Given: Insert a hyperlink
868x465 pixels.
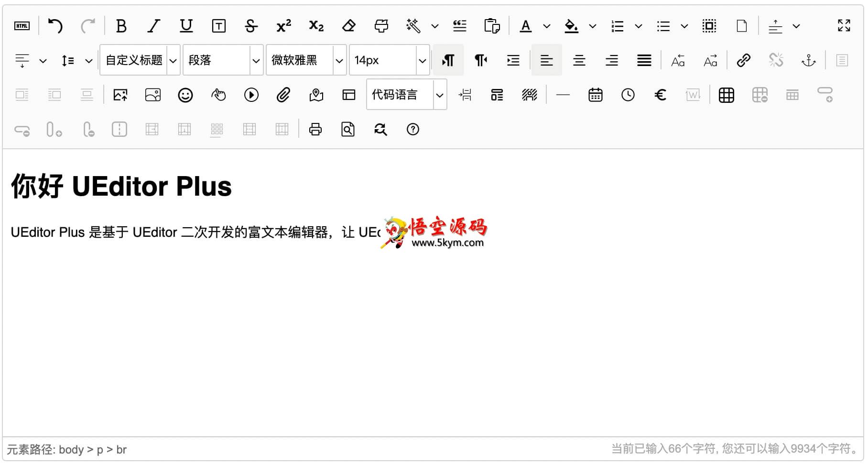Looking at the screenshot, I should [x=744, y=60].
